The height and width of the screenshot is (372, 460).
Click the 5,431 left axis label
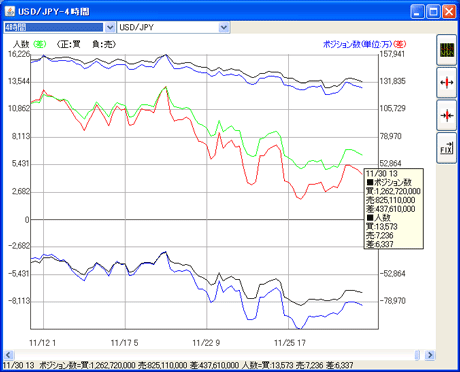coord(21,164)
